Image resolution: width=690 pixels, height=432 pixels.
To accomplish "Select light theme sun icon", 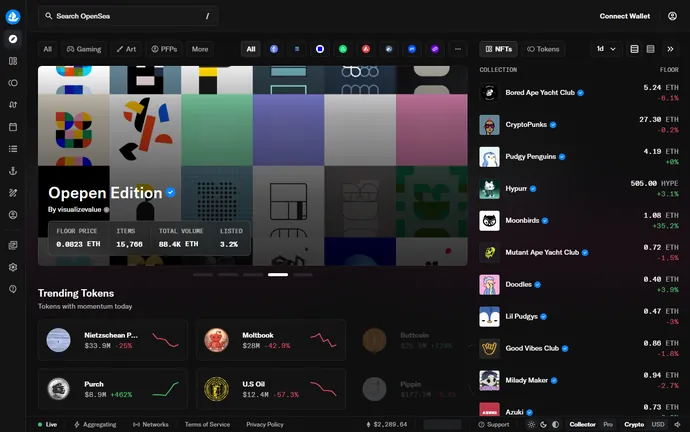I will [531, 425].
